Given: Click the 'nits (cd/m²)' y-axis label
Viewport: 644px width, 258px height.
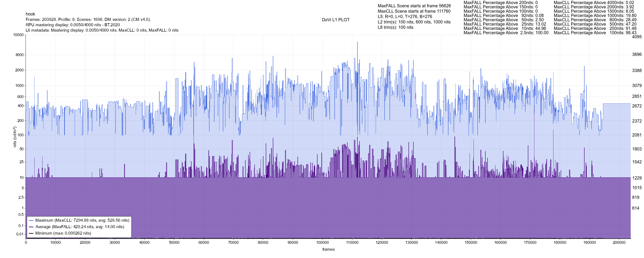Looking at the screenshot, I should pyautogui.click(x=15, y=137).
